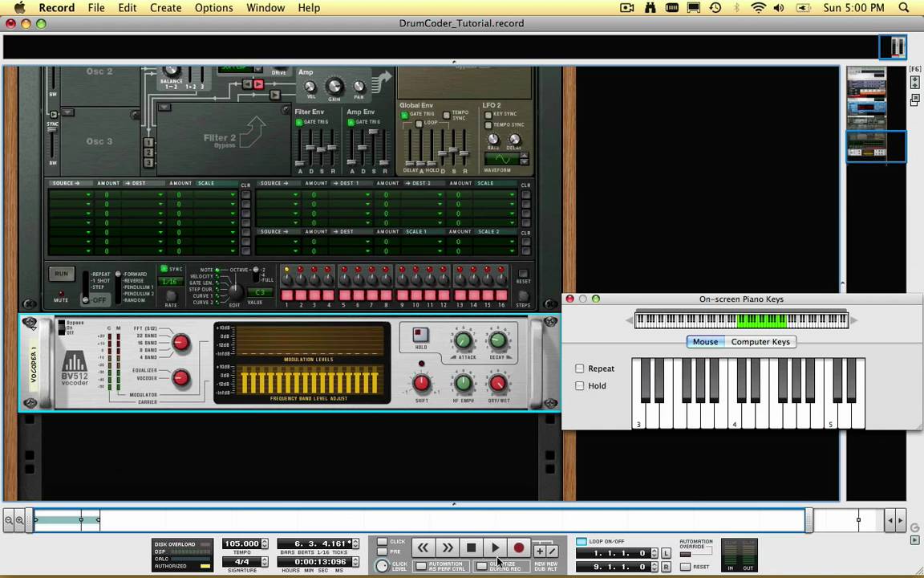Zoom in the song navigator magnifier
Viewport: 924px width, 578px height.
pos(19,520)
